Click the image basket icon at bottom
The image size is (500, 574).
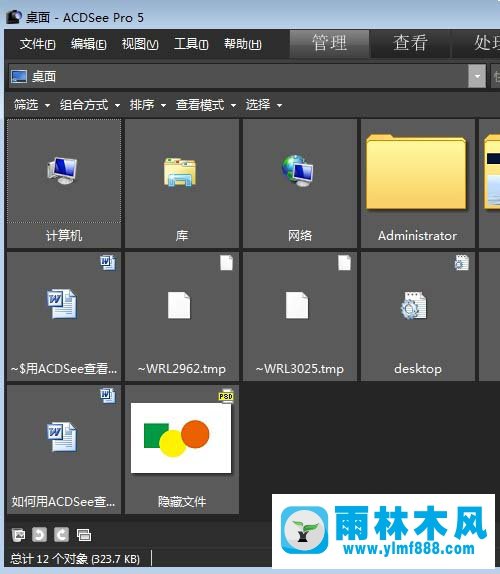click(18, 535)
